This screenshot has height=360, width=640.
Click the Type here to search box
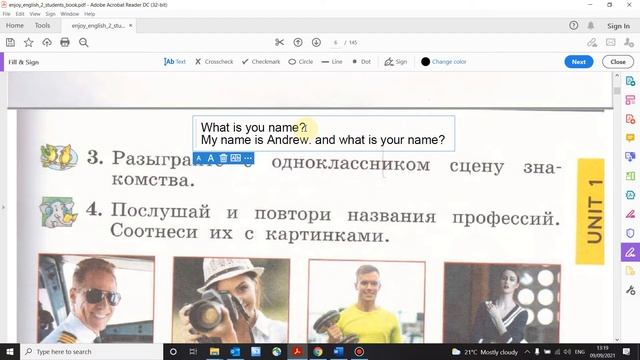pyautogui.click(x=91, y=351)
